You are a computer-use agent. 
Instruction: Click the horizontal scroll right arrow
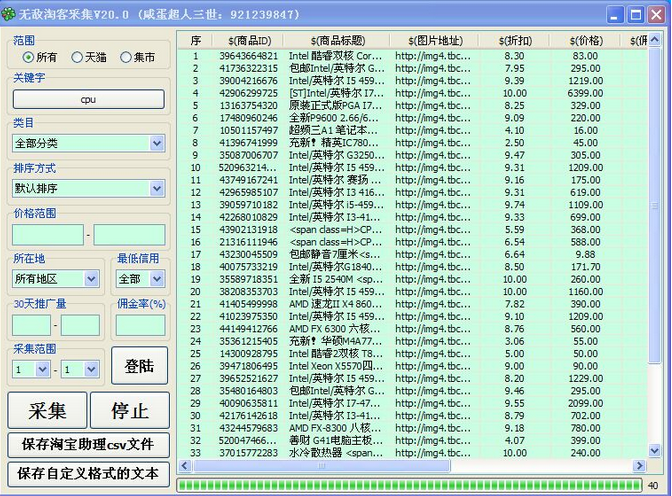tap(639, 465)
